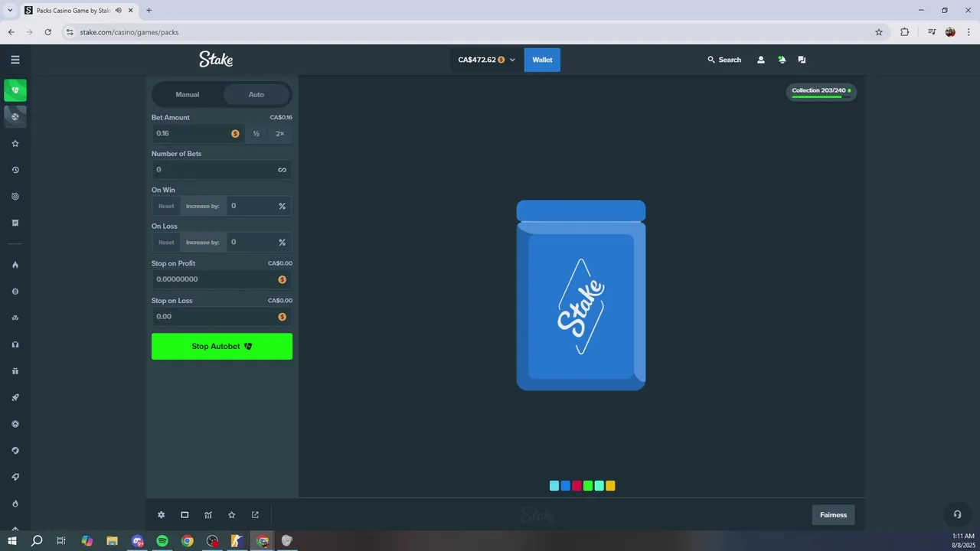Open Chrome media controls icon
The image size is (980, 551).
click(x=932, y=32)
